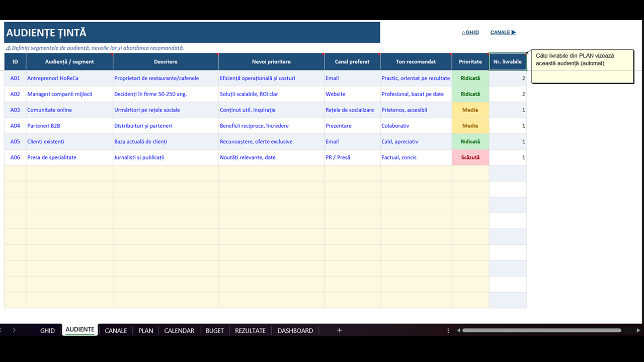Select Urmăritori pe rețele sociale cell
The height and width of the screenshot is (362, 644).
point(166,110)
